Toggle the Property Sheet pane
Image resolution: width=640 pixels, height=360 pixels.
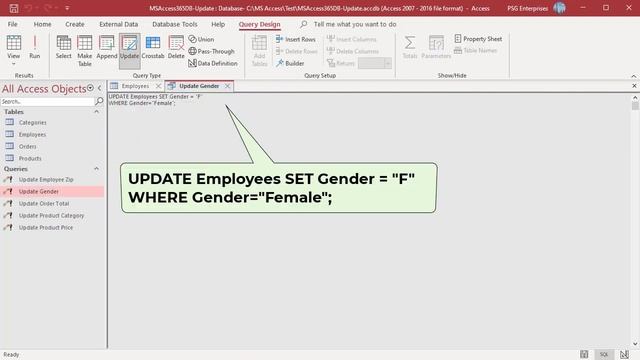(x=478, y=39)
